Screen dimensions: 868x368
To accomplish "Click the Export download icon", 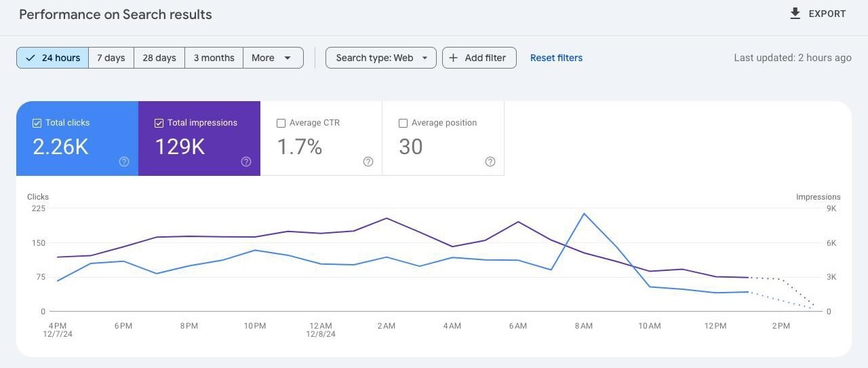I will 795,14.
